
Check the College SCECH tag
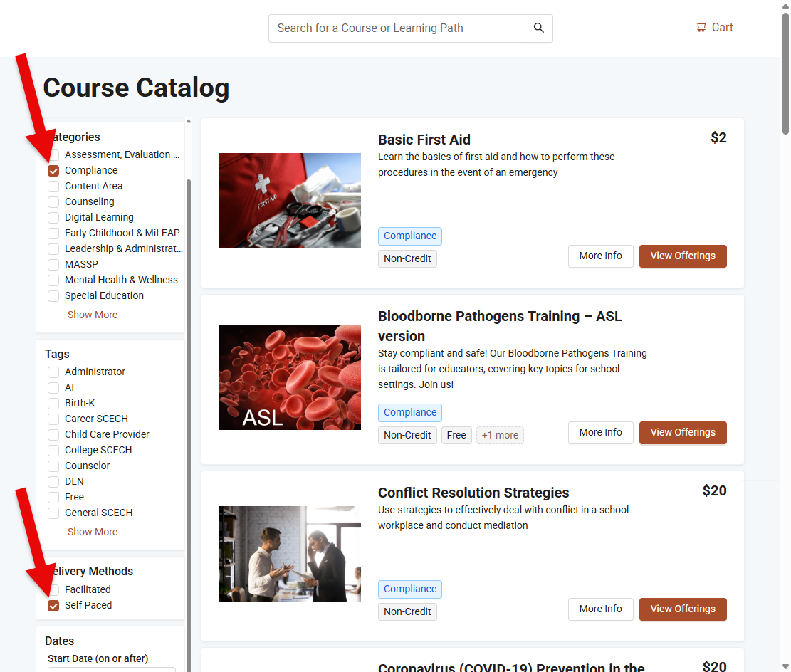(53, 450)
